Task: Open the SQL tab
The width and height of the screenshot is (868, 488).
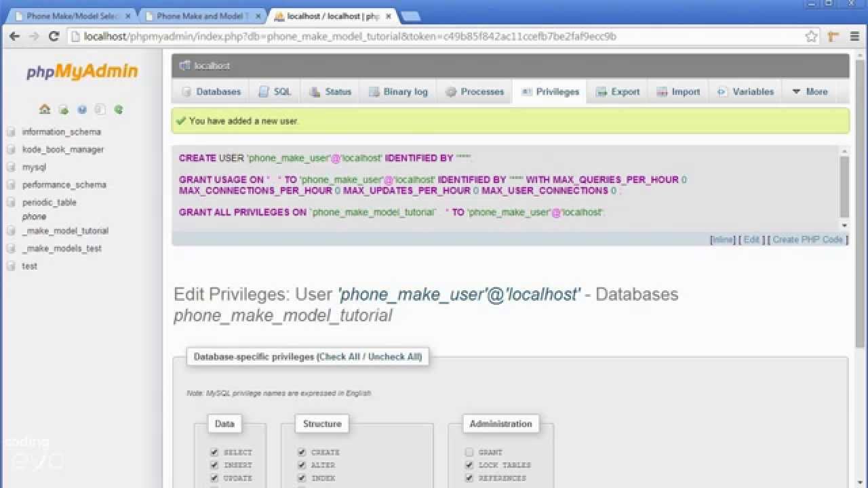Action: pyautogui.click(x=275, y=91)
